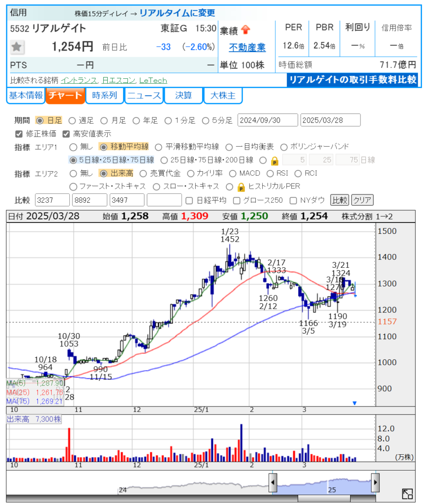Enable the 日経平均 comparison checkbox

click(x=189, y=200)
